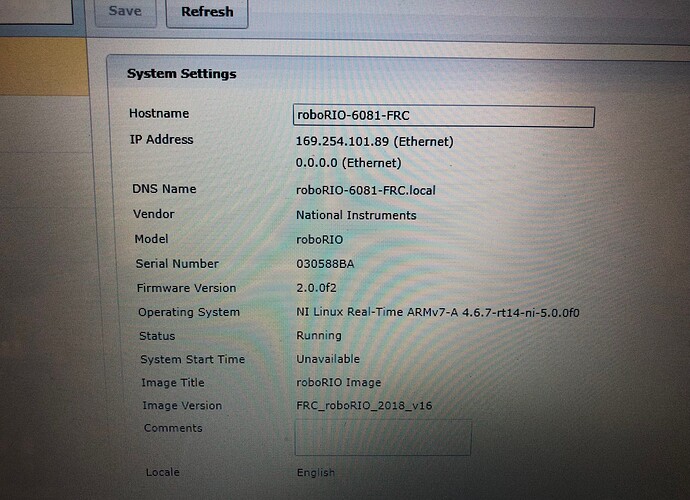This screenshot has height=500, width=690.
Task: Click the Model label
Action: pyautogui.click(x=151, y=239)
